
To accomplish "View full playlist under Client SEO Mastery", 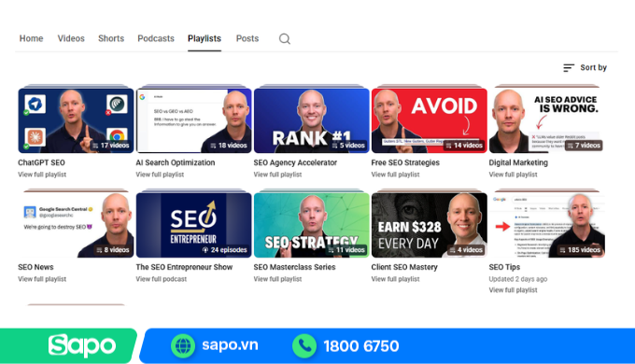I will (395, 279).
